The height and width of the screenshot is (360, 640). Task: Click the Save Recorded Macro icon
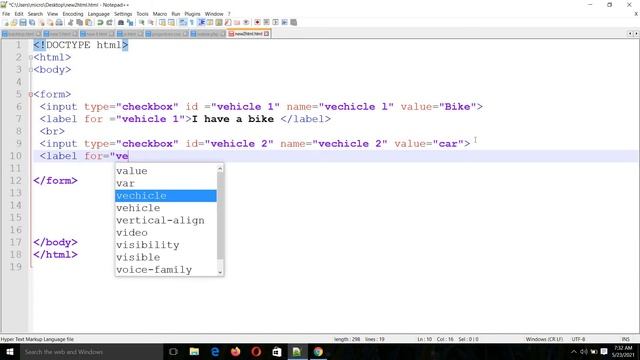click(x=293, y=22)
